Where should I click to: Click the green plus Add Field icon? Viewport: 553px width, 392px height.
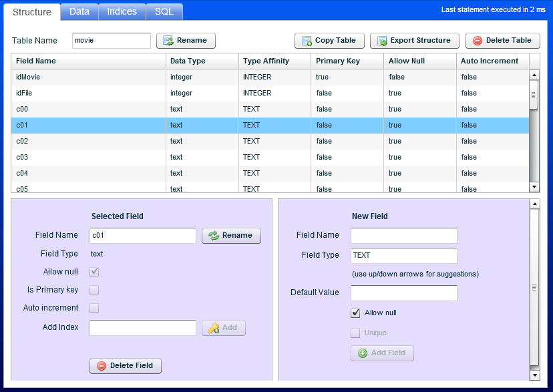(x=363, y=353)
